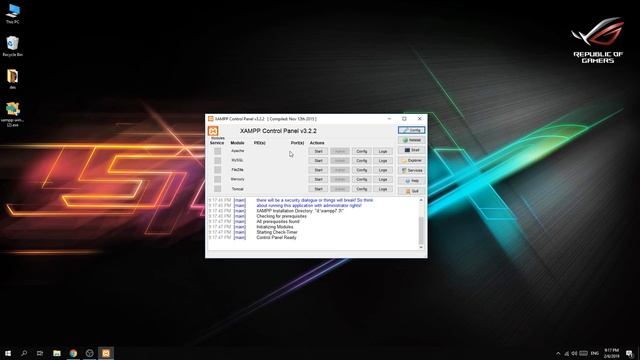This screenshot has width=640, height=360.
Task: Open the Windows Start menu
Action: pos(8,353)
